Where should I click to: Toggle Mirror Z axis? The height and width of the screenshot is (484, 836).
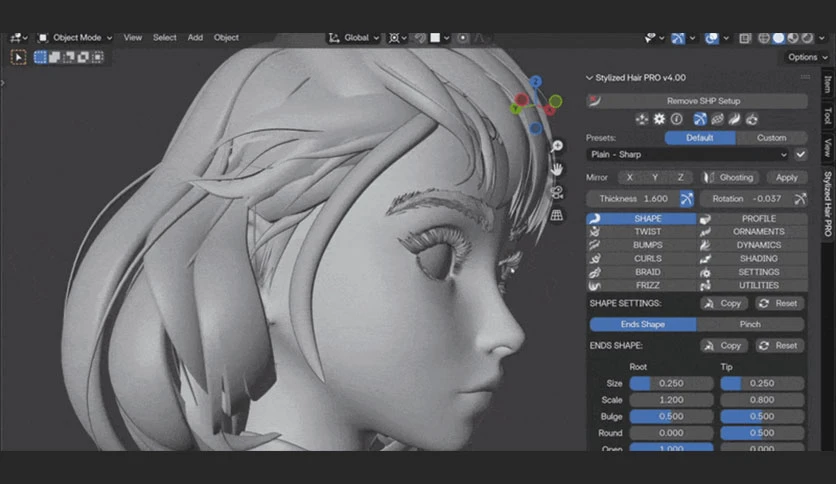[x=680, y=178]
